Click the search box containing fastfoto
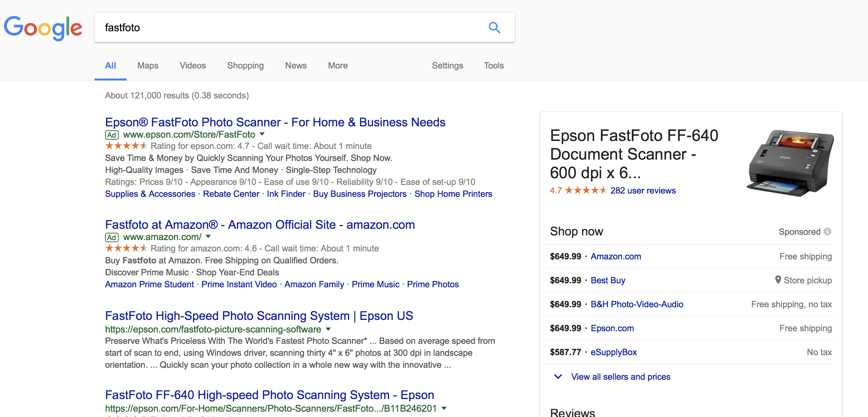The height and width of the screenshot is (417, 868). tap(290, 28)
